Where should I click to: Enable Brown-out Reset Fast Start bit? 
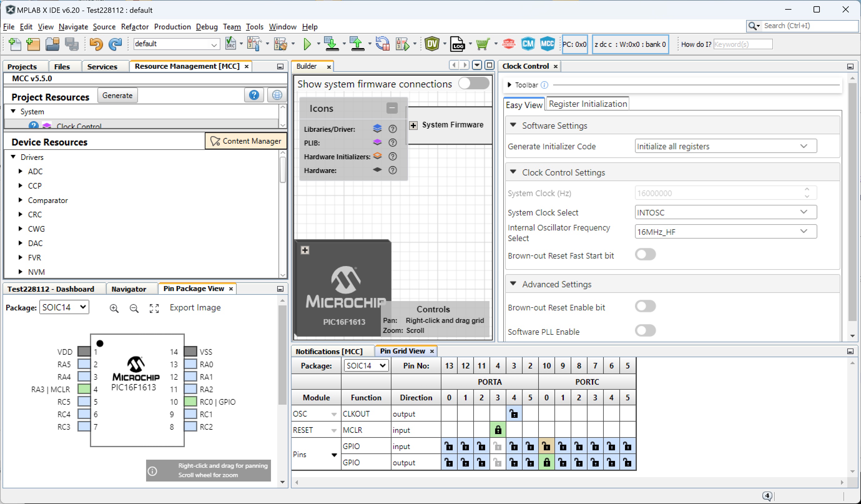click(x=645, y=254)
